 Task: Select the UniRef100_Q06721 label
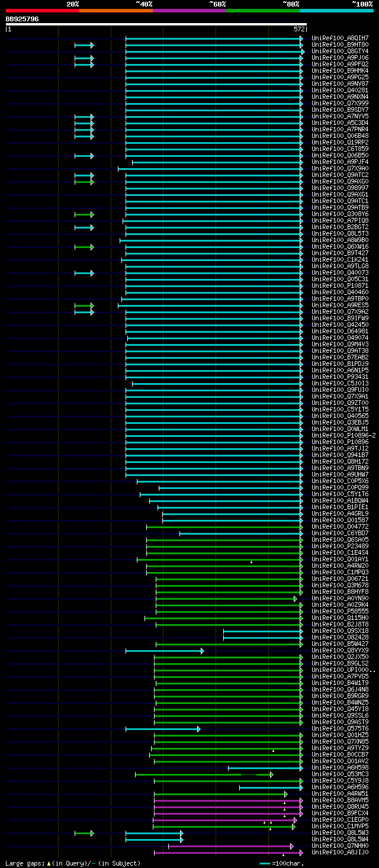pyautogui.click(x=340, y=579)
